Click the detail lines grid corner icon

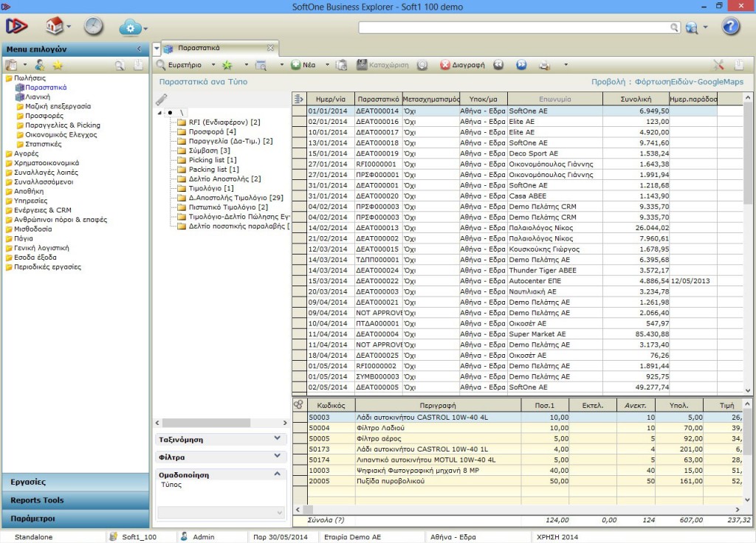[299, 405]
